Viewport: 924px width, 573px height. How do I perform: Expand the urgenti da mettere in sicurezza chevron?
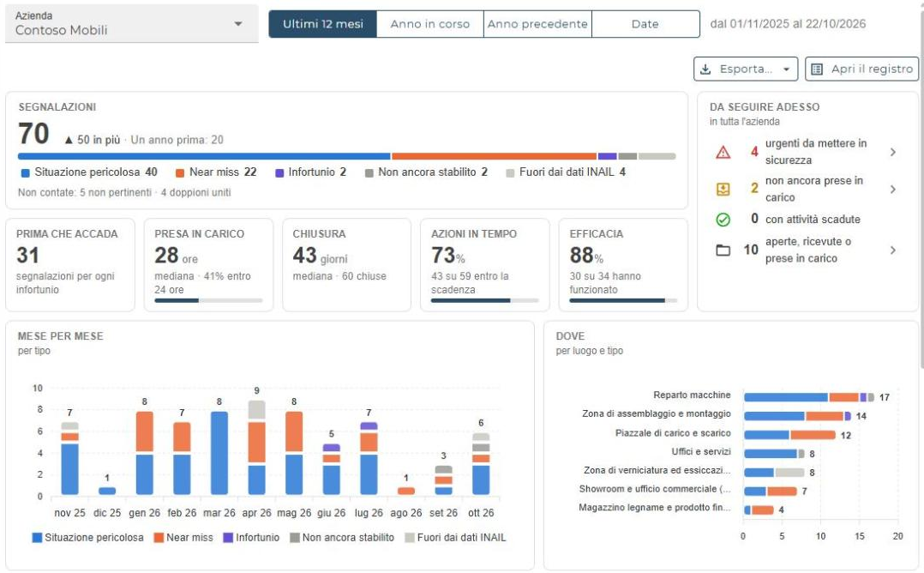point(893,152)
